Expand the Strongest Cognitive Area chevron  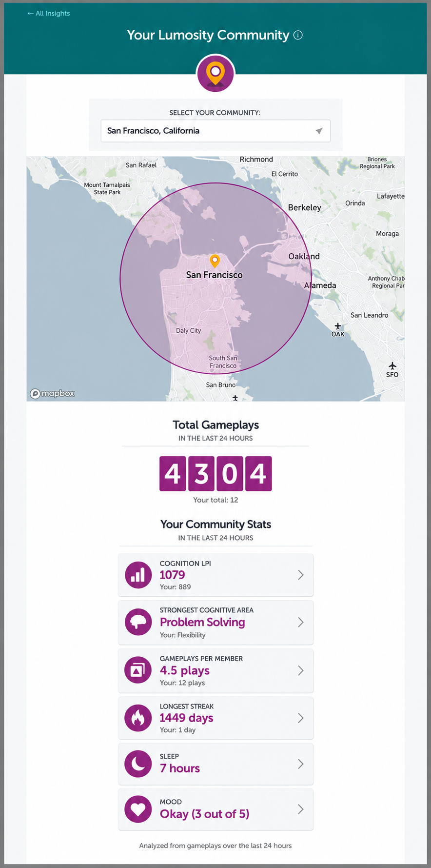tap(301, 622)
